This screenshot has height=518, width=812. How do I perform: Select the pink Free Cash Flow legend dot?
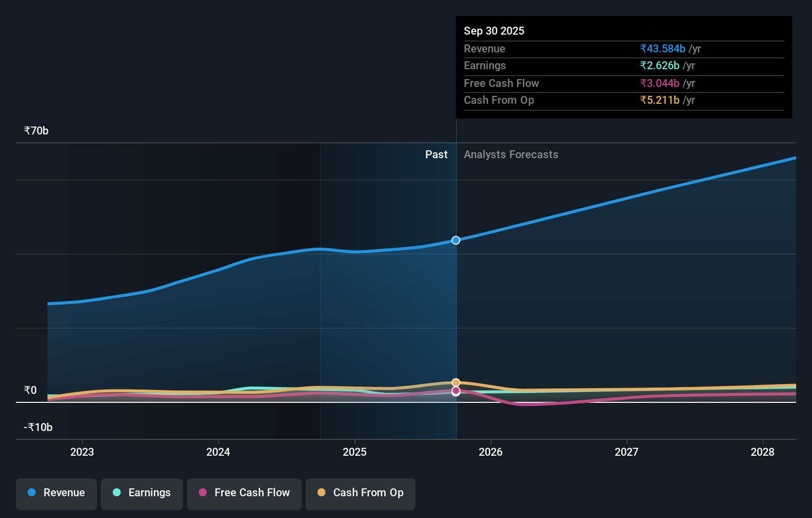point(203,493)
